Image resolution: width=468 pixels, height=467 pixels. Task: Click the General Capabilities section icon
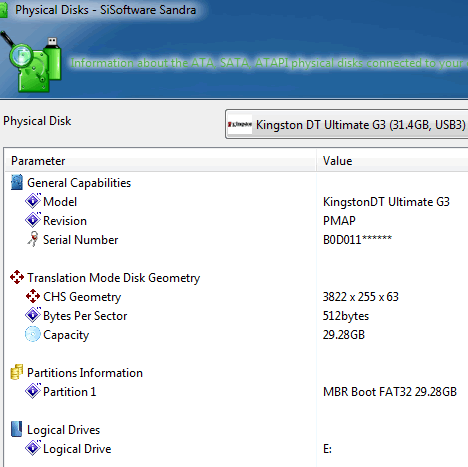(x=17, y=182)
